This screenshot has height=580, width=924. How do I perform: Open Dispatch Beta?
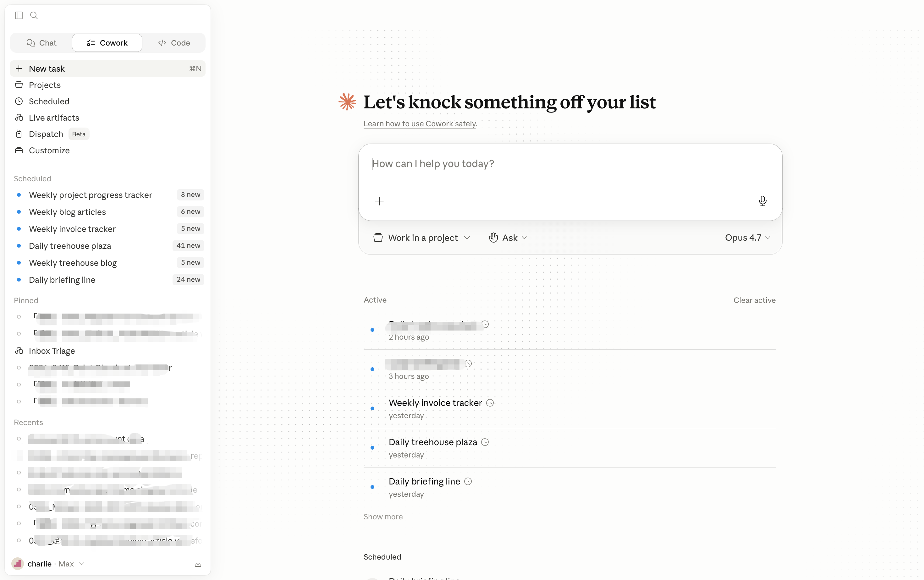(x=108, y=134)
